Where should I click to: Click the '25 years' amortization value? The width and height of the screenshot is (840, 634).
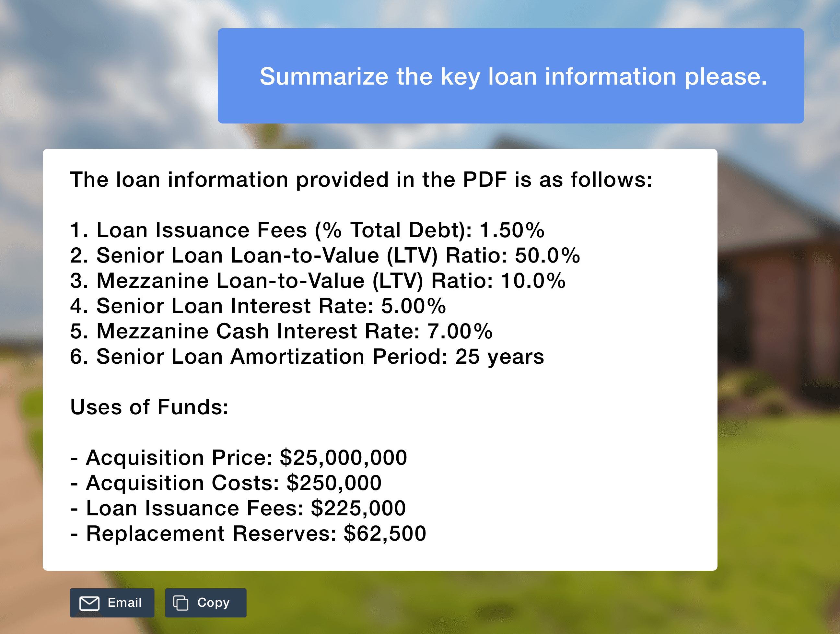click(499, 357)
